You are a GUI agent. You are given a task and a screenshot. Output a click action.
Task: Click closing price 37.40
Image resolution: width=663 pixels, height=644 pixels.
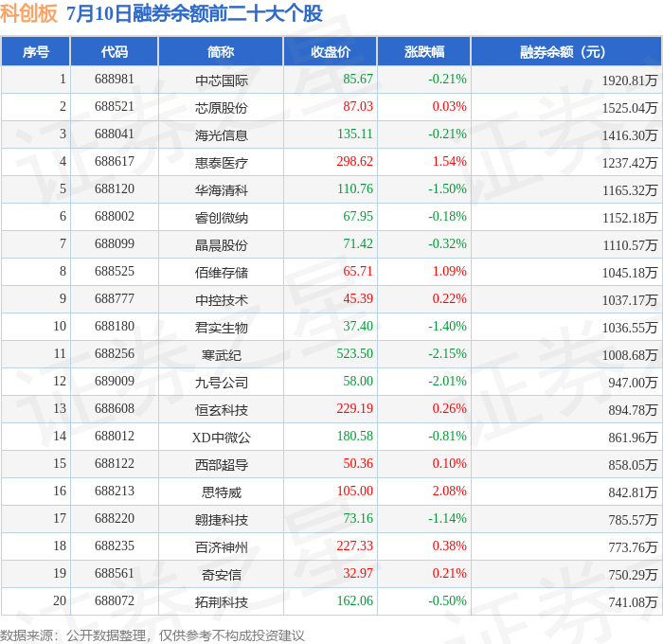[358, 326]
